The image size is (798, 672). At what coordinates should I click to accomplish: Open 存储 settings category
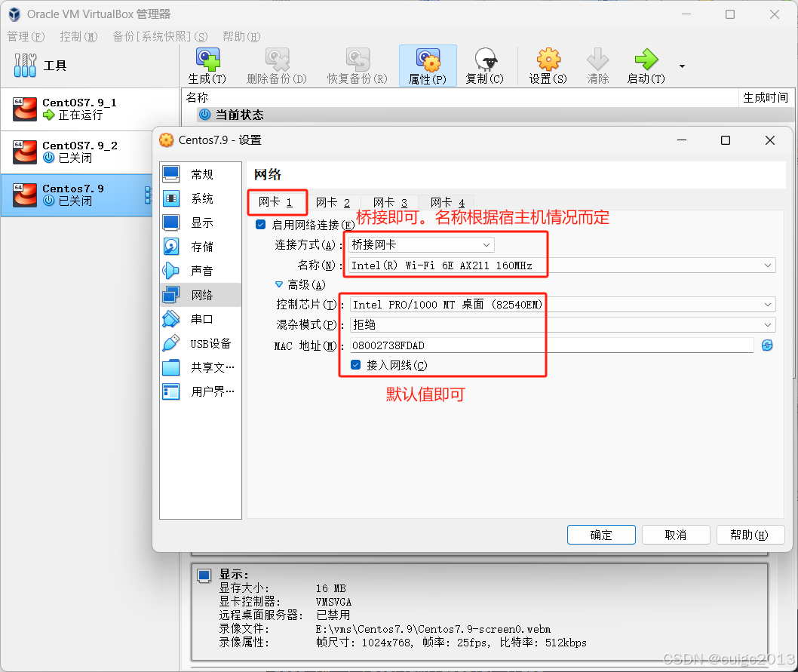201,247
